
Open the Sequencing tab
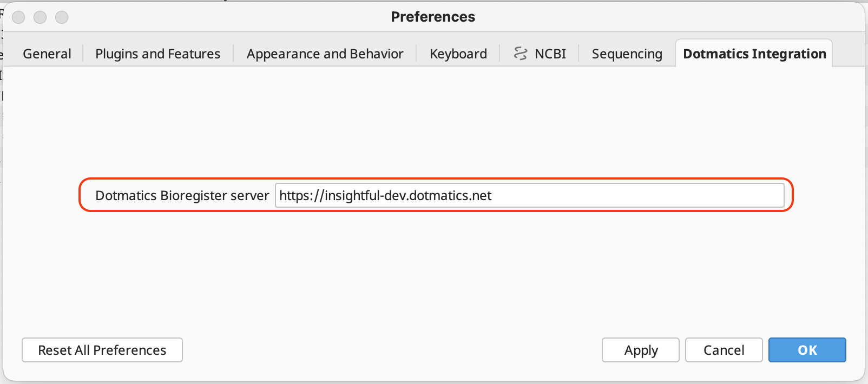pyautogui.click(x=627, y=54)
